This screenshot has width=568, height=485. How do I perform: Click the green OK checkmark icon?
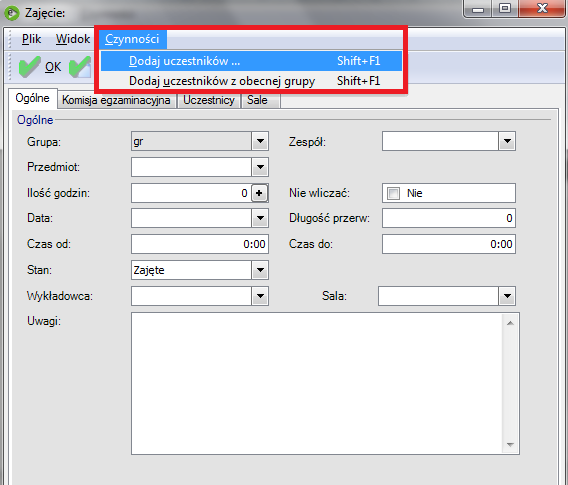point(29,67)
